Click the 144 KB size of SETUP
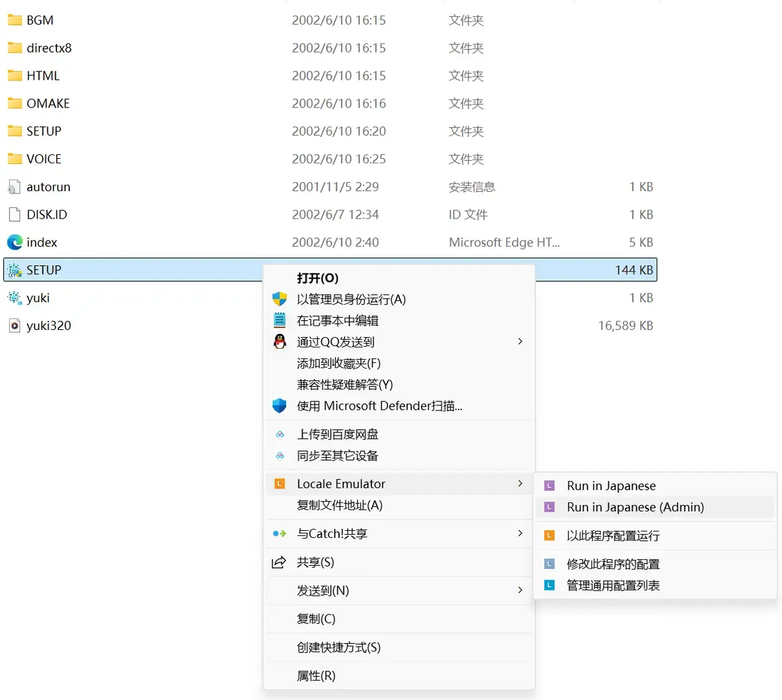782x700 pixels. pos(634,270)
